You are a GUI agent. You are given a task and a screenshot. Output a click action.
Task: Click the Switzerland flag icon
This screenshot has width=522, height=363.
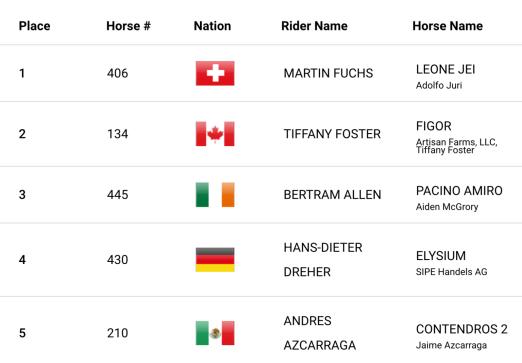(215, 73)
